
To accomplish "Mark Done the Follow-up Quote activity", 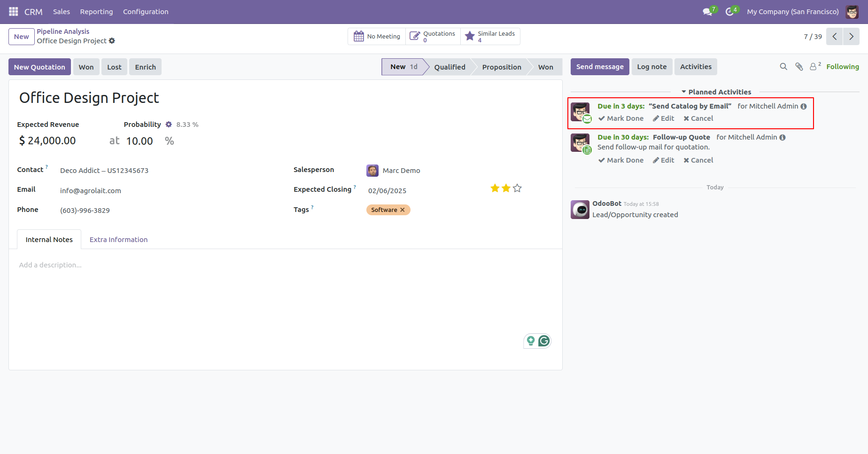I will pos(621,160).
